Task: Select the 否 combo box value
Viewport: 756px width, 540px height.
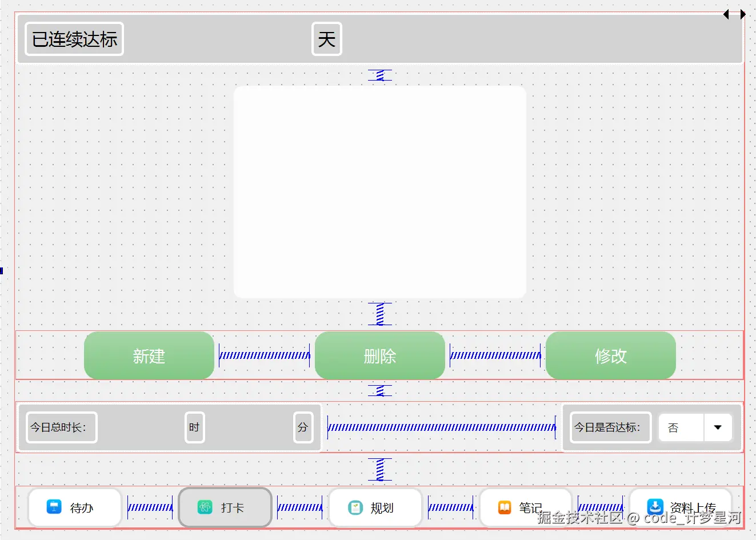Action: point(695,427)
